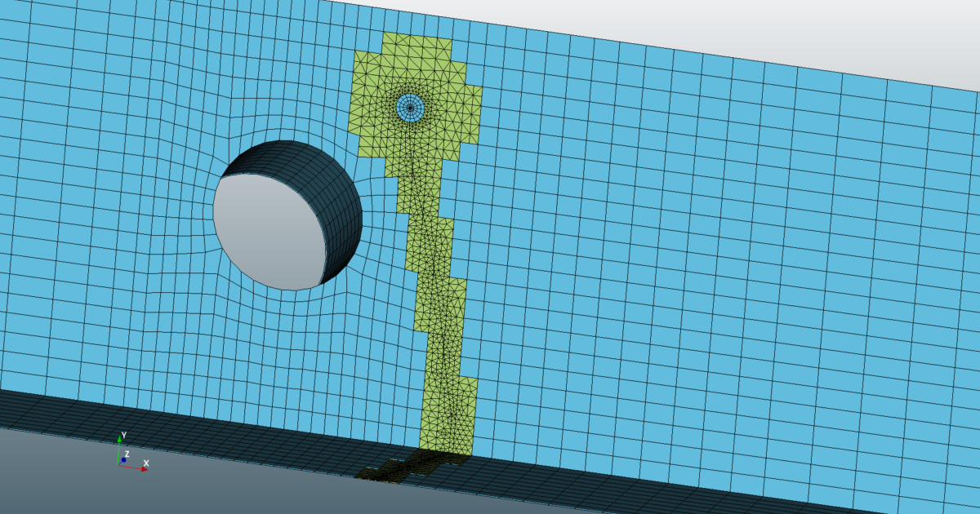Screen dimensions: 980x514
Task: Click the small hole with radial mesh pattern
Action: point(408,106)
